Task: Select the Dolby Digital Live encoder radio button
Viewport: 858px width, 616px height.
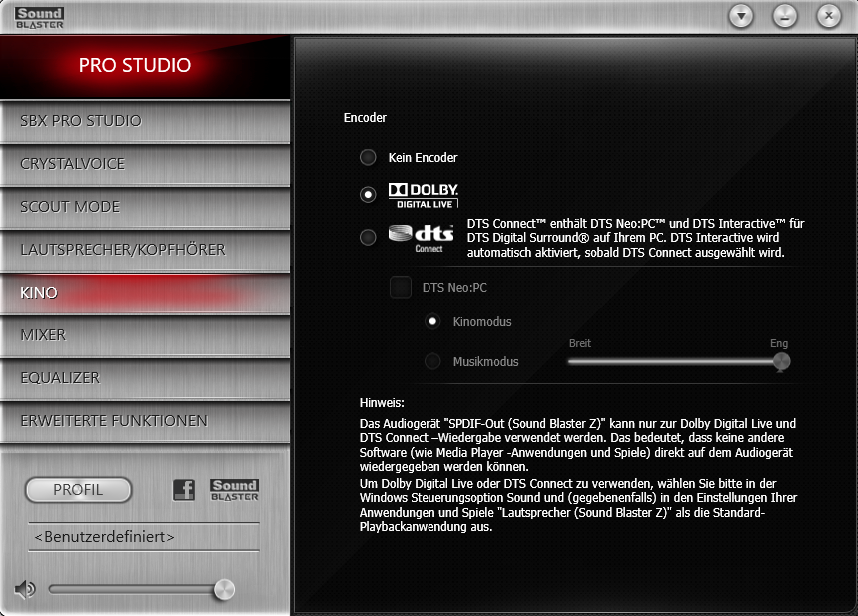Action: 368,195
